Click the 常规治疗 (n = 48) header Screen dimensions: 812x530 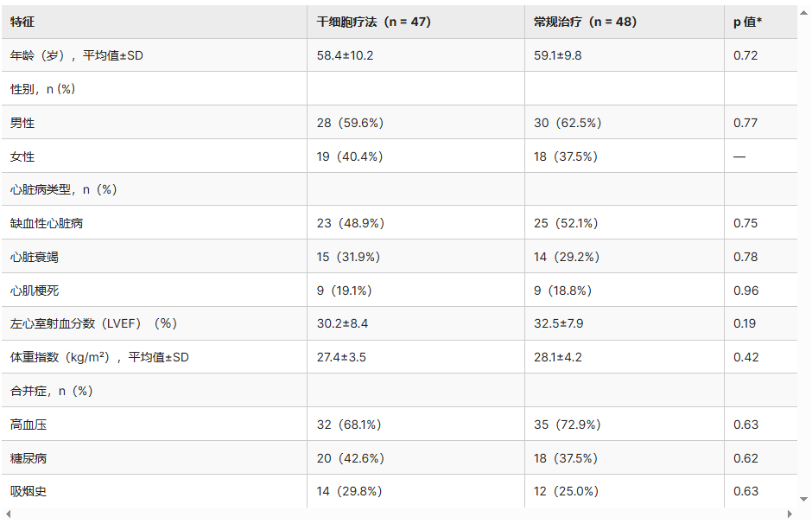(x=585, y=22)
